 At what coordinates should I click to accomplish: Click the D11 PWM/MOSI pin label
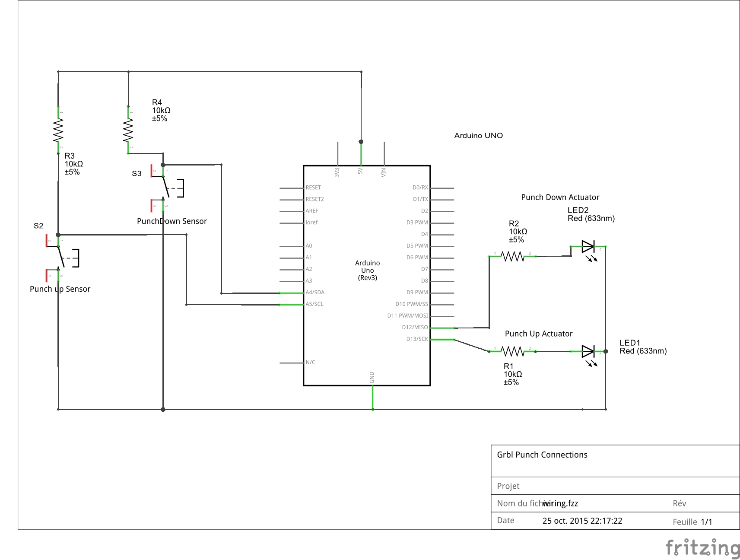407,316
